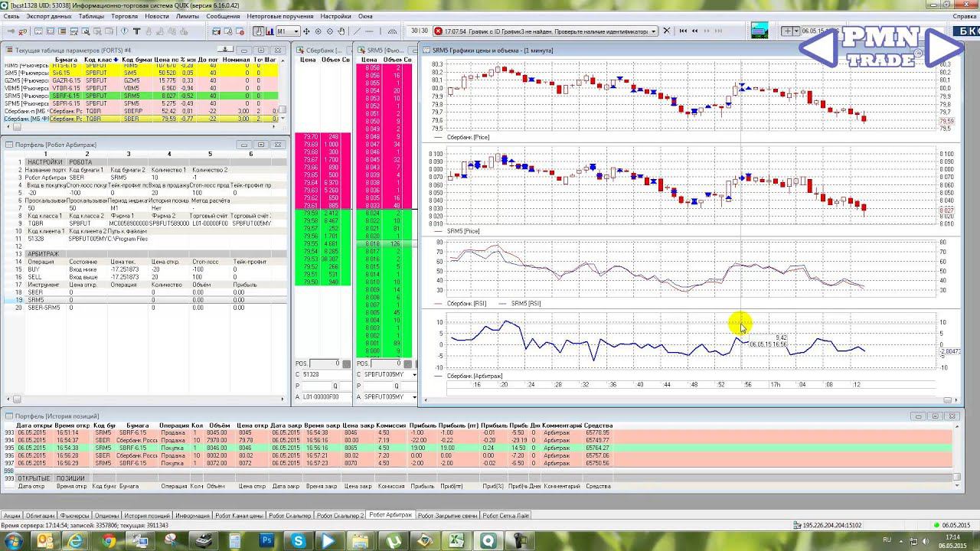Go to previous message button
This screenshot has width=980, height=551.
tap(694, 31)
